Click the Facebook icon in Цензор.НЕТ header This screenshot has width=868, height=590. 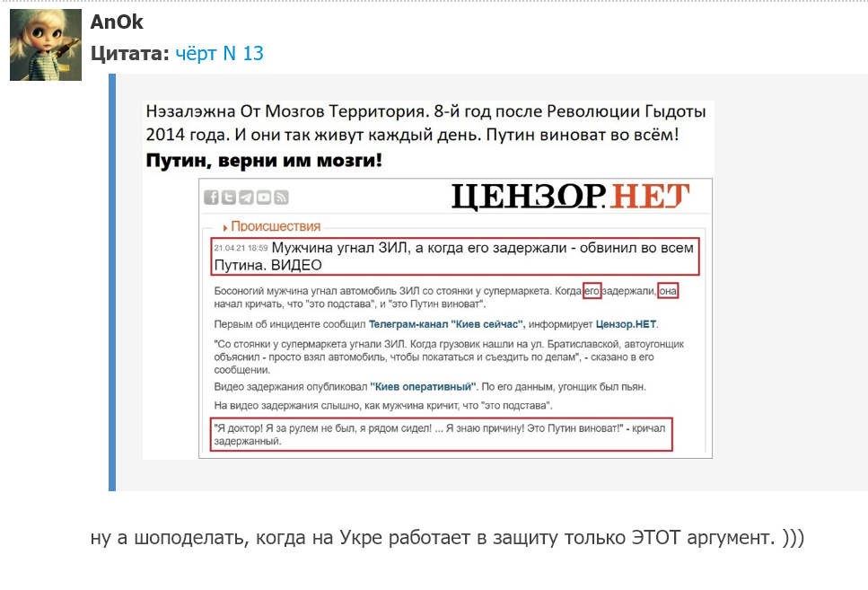pos(211,198)
